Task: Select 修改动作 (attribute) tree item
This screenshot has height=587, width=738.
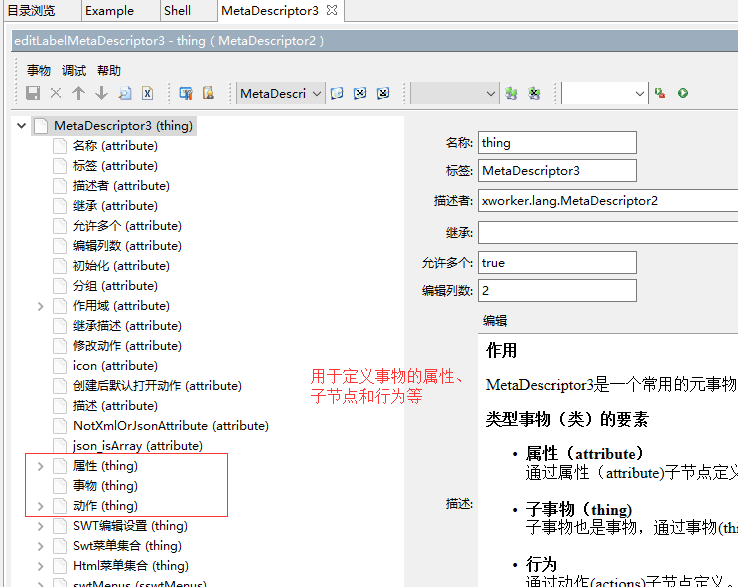Action: coord(127,346)
